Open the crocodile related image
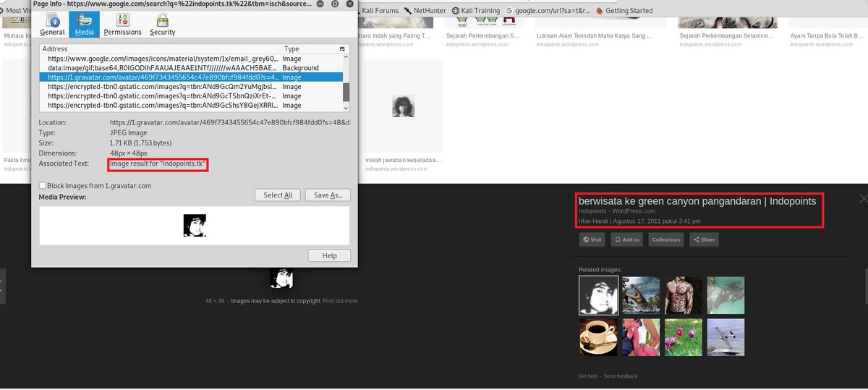The height and width of the screenshot is (390, 868). (641, 296)
